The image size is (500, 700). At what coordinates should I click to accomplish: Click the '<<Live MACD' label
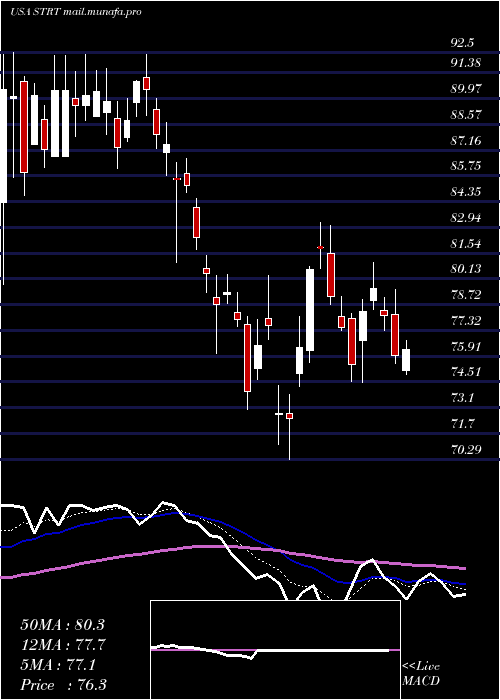tap(421, 674)
